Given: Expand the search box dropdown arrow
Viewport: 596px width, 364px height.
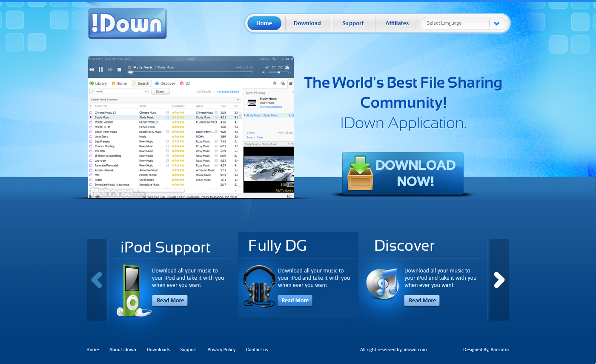Looking at the screenshot, I should pos(146,92).
